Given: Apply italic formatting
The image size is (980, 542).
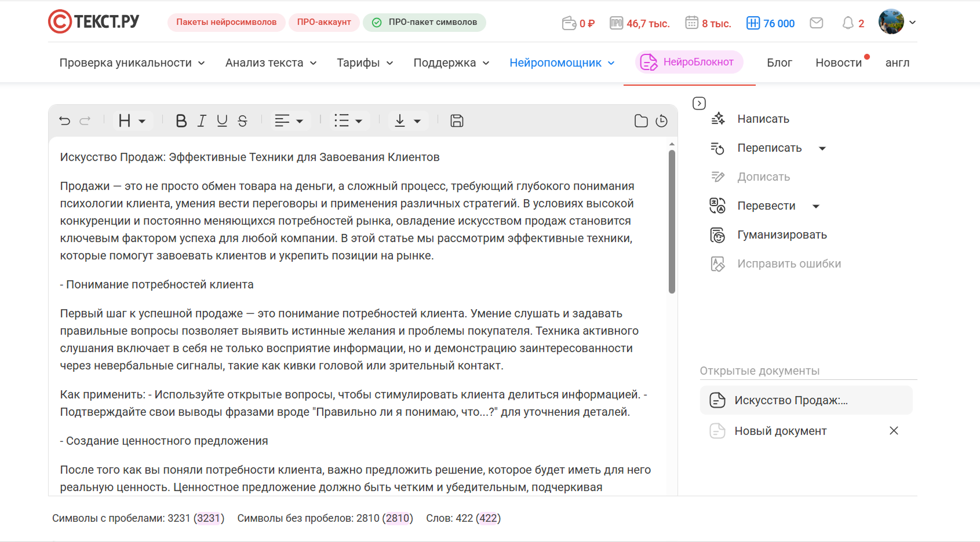Looking at the screenshot, I should [201, 120].
